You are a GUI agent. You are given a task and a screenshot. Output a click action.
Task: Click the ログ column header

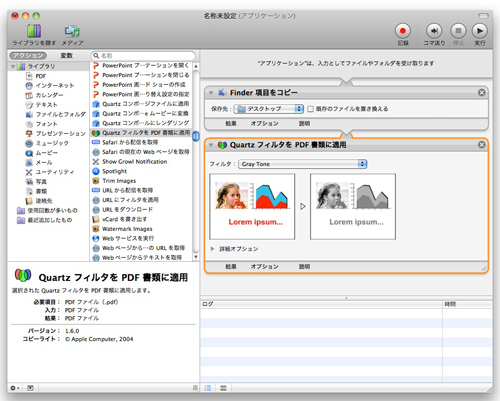(321, 304)
